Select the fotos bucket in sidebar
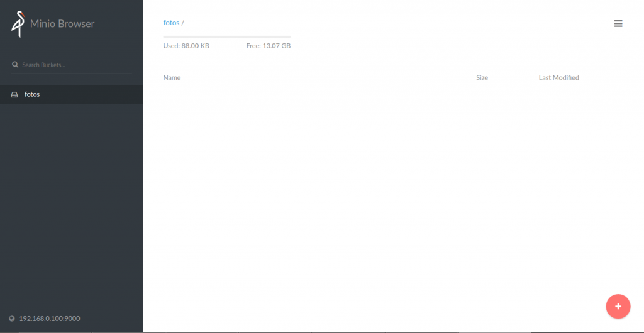644x333 pixels. click(32, 94)
